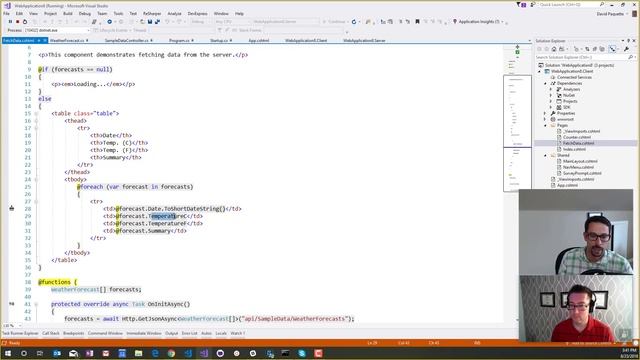Click the editor's map-mode vertical scrollbar

(518, 184)
